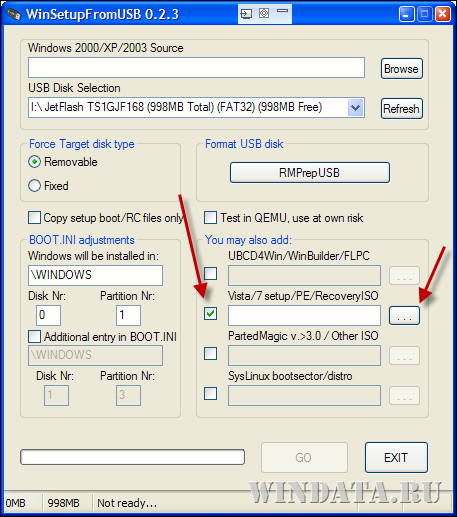The width and height of the screenshot is (457, 517).
Task: Enable Additional entry in BOOT.INI
Action: click(x=35, y=337)
